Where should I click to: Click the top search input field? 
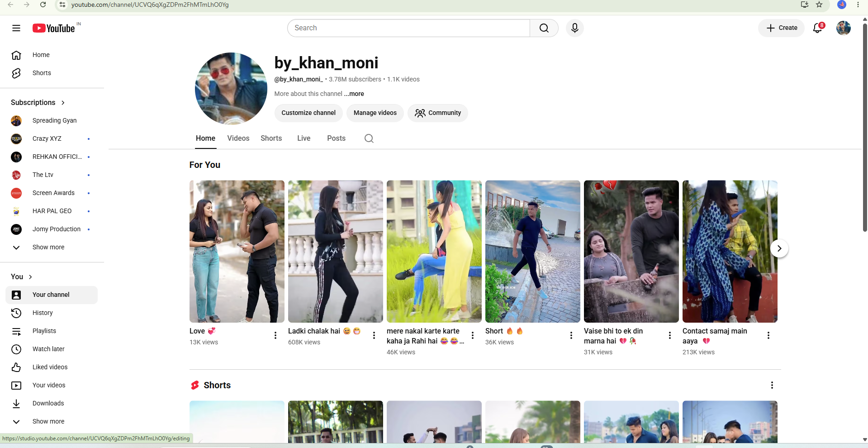coord(409,28)
